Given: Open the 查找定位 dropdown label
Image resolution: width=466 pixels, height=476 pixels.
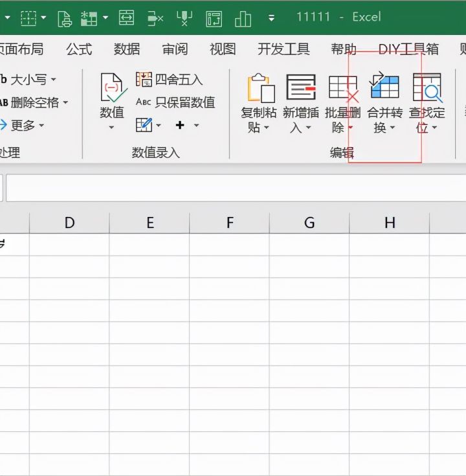Looking at the screenshot, I should coord(427,120).
